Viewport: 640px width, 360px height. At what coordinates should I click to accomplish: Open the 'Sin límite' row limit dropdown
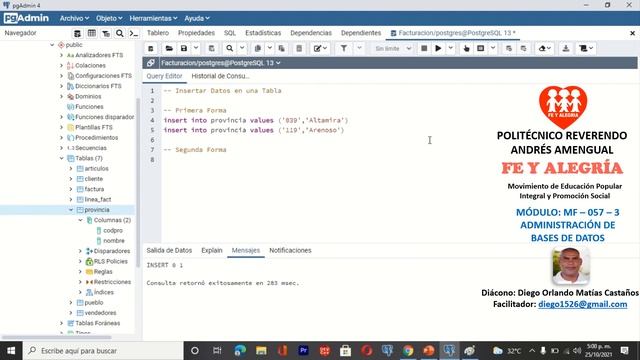pyautogui.click(x=393, y=49)
